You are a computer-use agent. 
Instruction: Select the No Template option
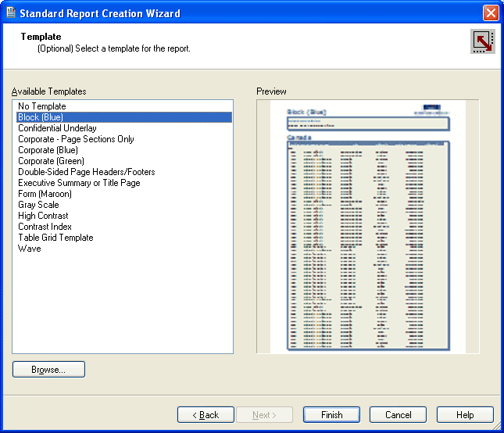tap(42, 106)
